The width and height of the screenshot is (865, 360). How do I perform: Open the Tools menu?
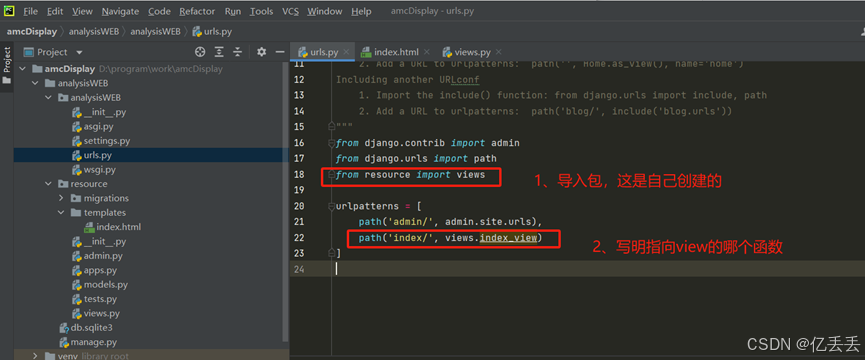click(x=261, y=11)
